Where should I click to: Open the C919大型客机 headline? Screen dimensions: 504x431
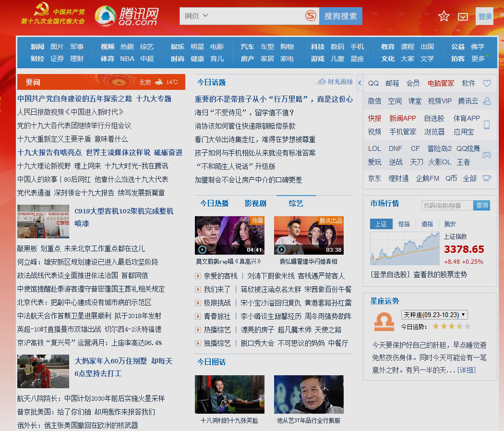124,217
